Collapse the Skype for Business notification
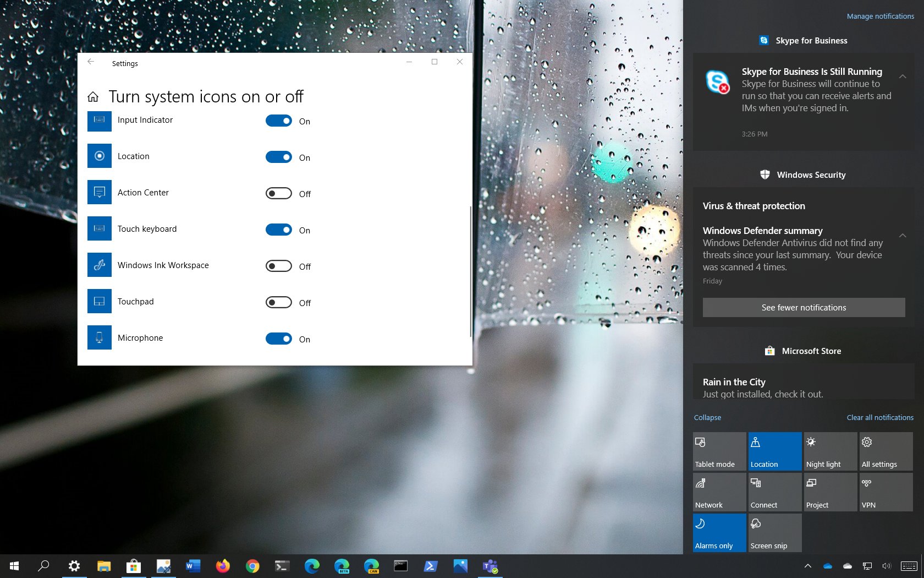Screen dimensions: 924x578 903,77
